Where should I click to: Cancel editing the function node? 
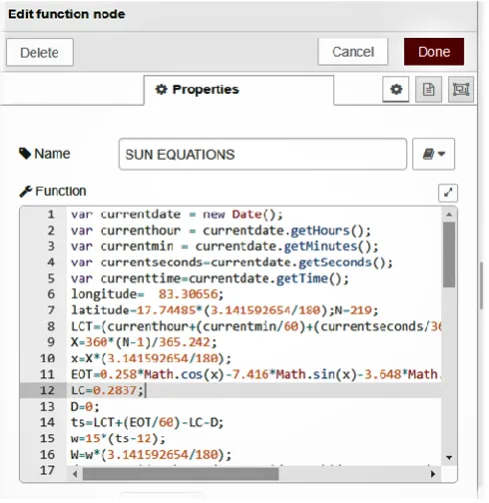[x=353, y=52]
